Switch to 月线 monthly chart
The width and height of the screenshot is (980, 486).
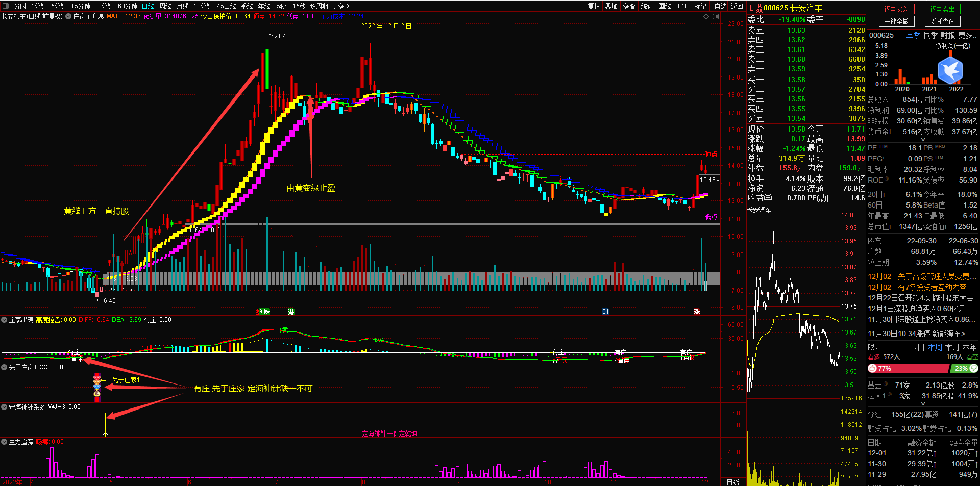tap(183, 6)
